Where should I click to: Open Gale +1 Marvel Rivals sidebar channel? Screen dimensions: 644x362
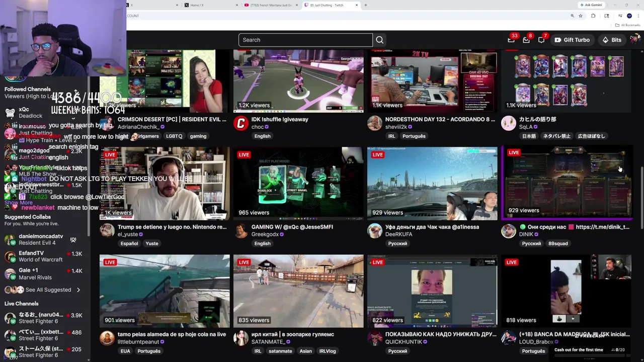(x=43, y=274)
